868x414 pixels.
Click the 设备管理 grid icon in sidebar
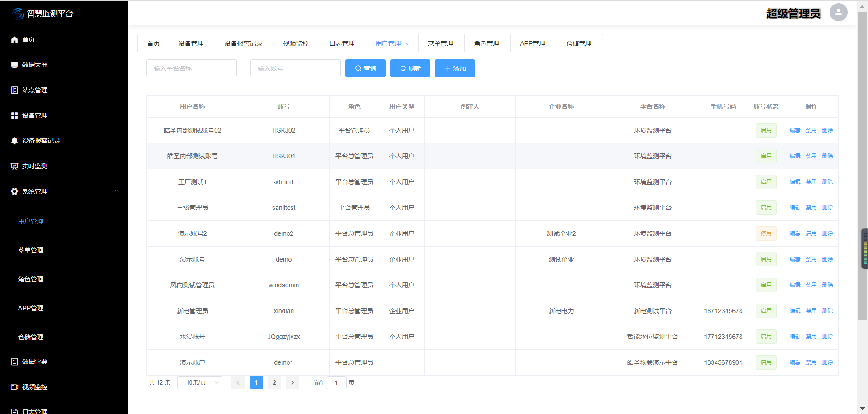(14, 115)
